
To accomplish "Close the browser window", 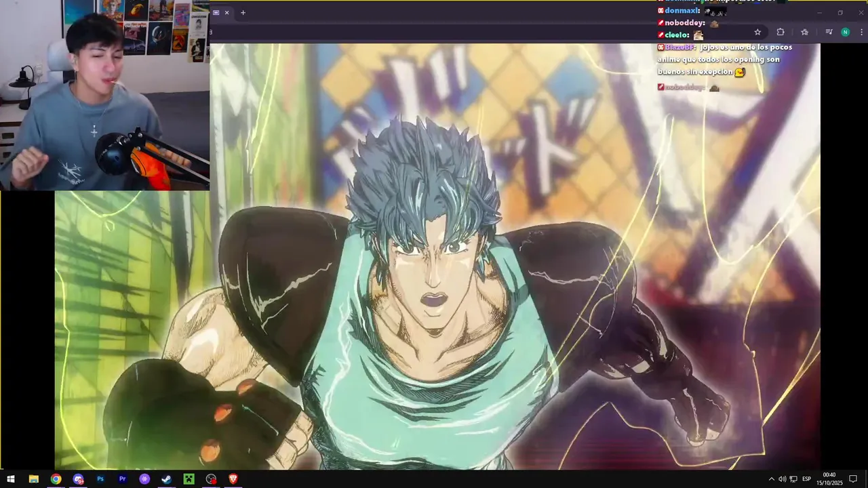I will [x=861, y=12].
